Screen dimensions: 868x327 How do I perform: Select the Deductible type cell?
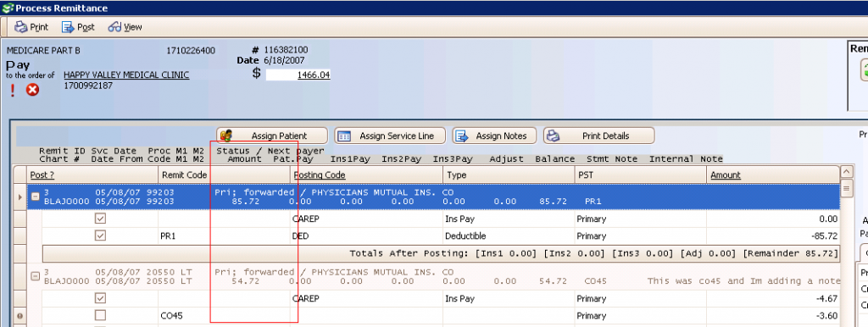click(509, 236)
